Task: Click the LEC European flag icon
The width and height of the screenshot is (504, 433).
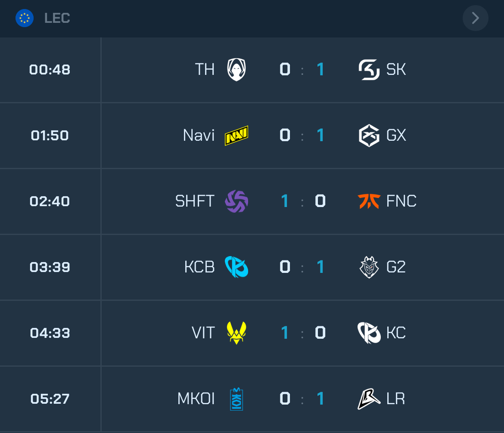Action: [25, 18]
